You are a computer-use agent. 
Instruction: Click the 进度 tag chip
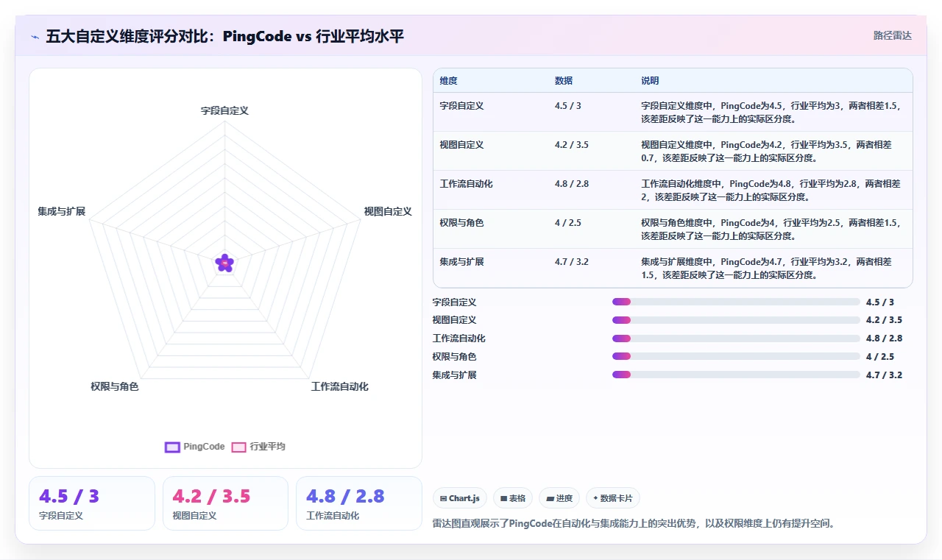[x=559, y=498]
